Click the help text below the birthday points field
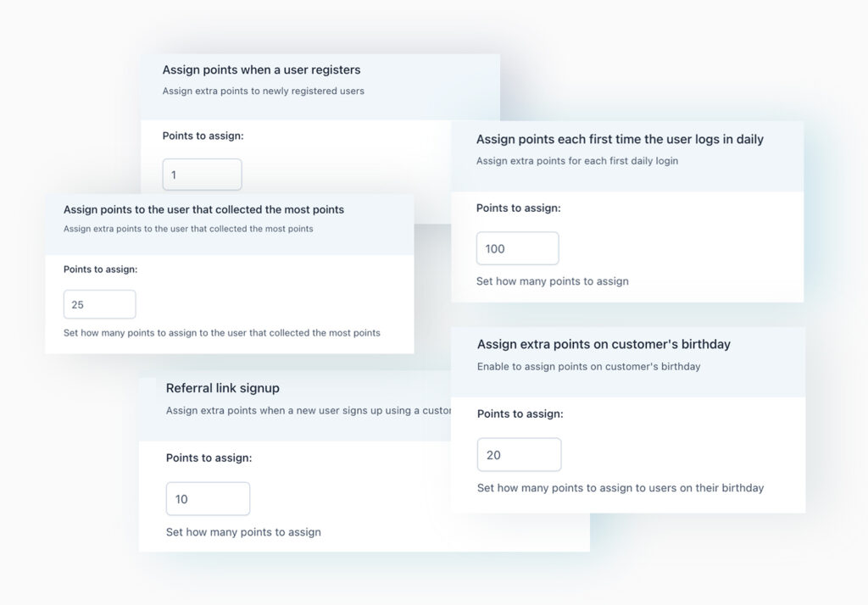The width and height of the screenshot is (868, 605). click(620, 488)
